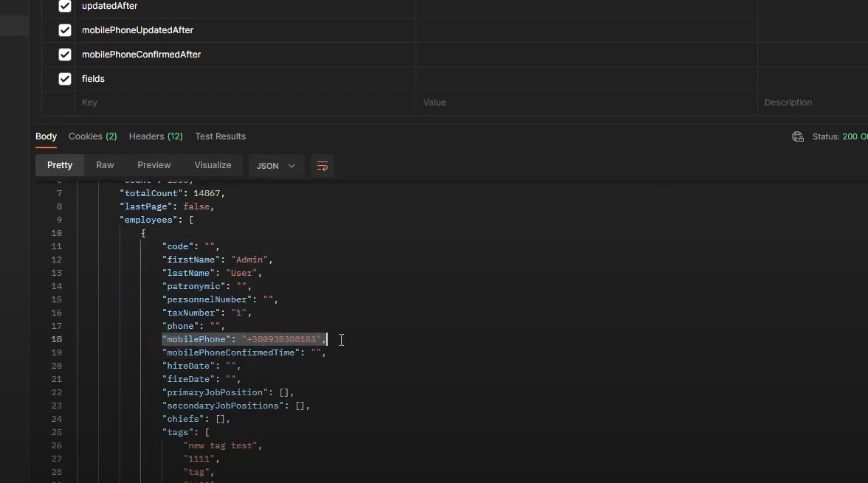
Task: Click the "hireDate" property line
Action: (201, 366)
